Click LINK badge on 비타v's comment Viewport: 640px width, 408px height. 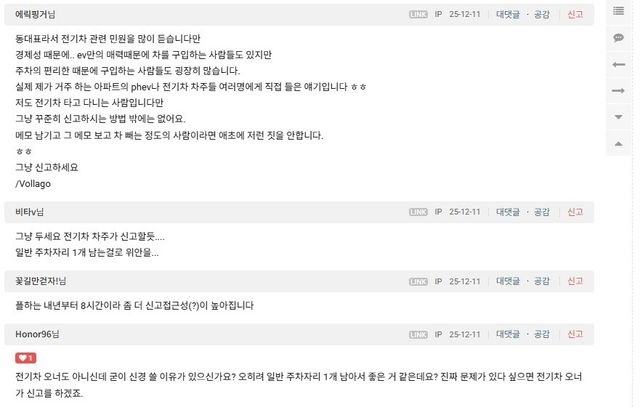tap(418, 212)
